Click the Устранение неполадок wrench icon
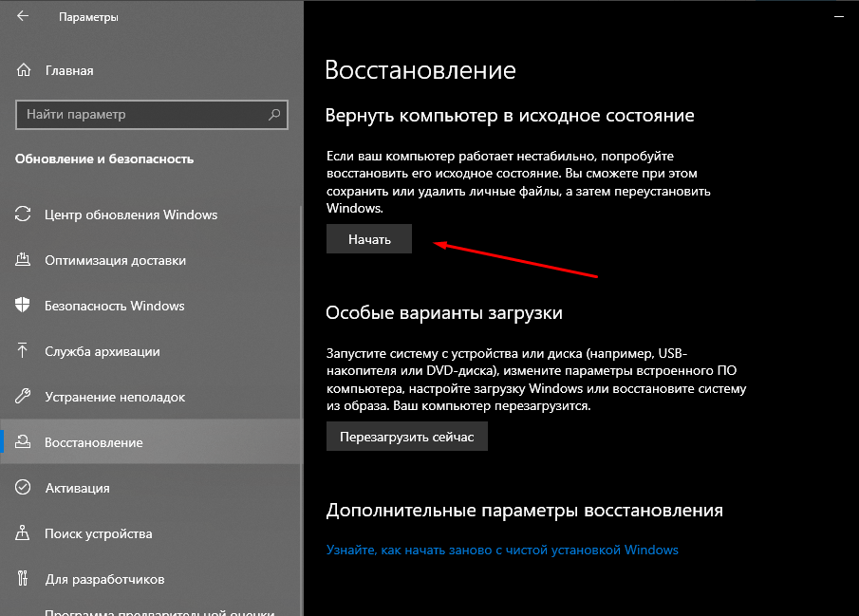Screen dimensions: 859x616 [x=24, y=397]
